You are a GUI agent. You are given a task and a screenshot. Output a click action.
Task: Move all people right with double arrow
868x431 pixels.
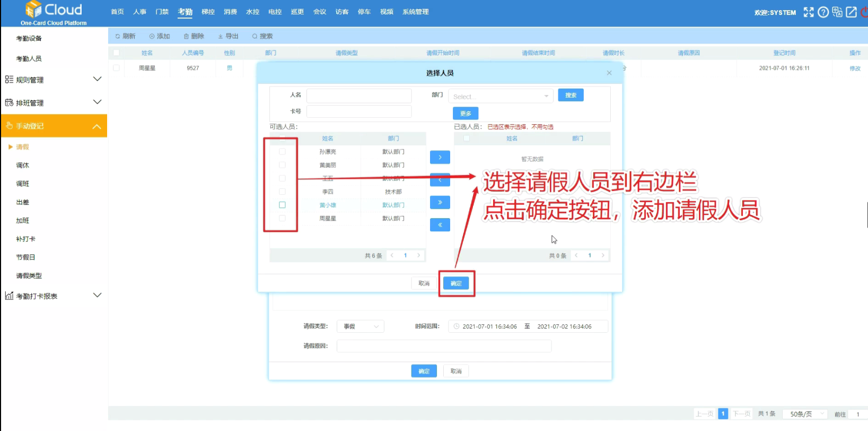pyautogui.click(x=440, y=202)
